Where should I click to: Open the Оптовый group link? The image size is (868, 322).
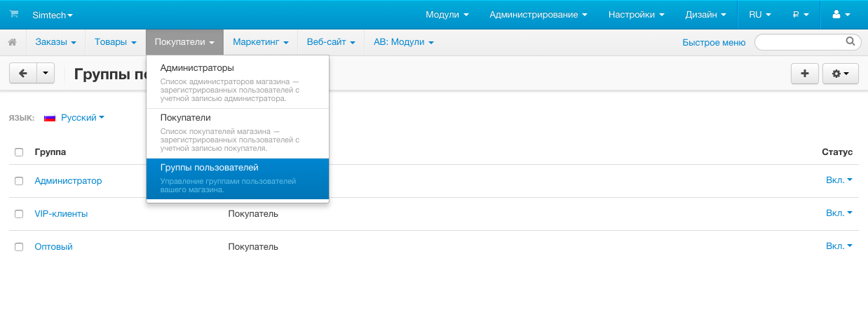[53, 247]
